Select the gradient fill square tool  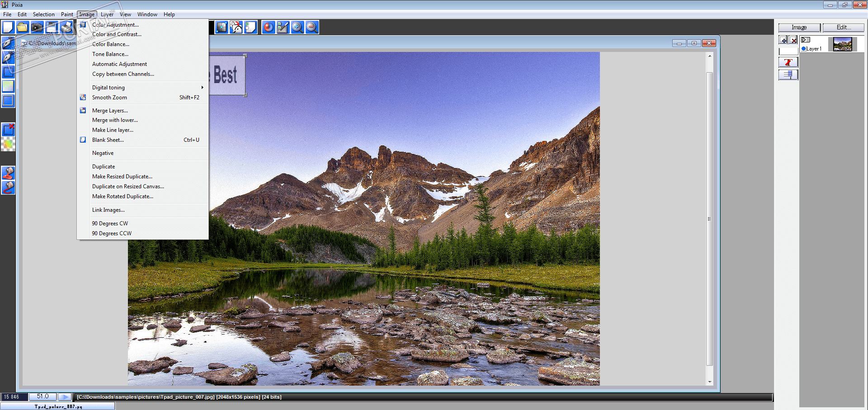[x=8, y=86]
